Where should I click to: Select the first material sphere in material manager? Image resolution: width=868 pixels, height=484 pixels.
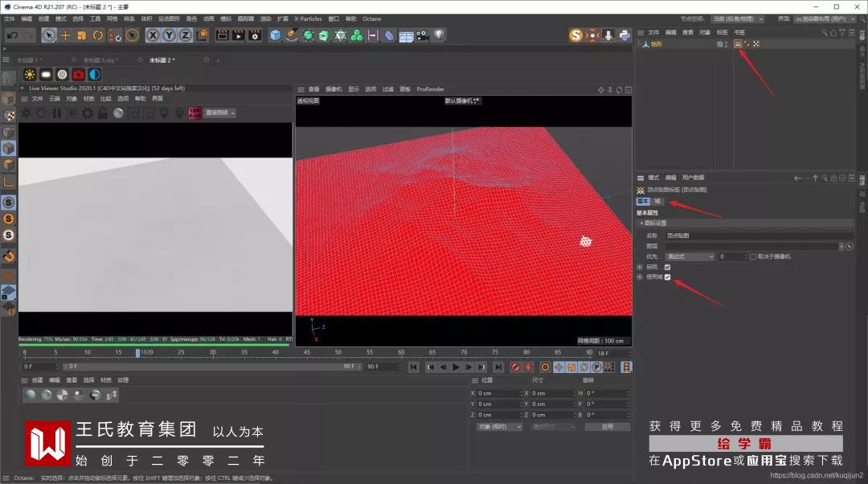[31, 395]
